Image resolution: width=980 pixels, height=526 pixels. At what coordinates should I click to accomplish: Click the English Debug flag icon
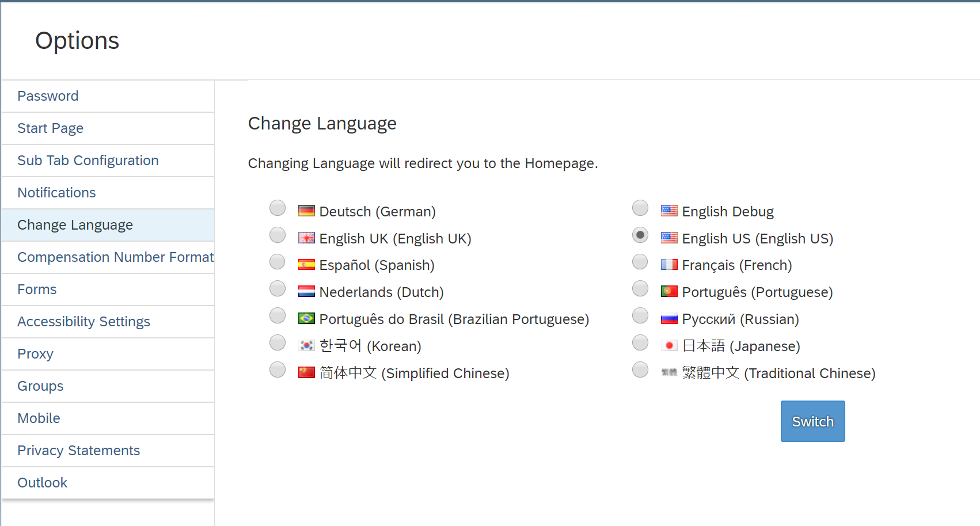(x=669, y=211)
